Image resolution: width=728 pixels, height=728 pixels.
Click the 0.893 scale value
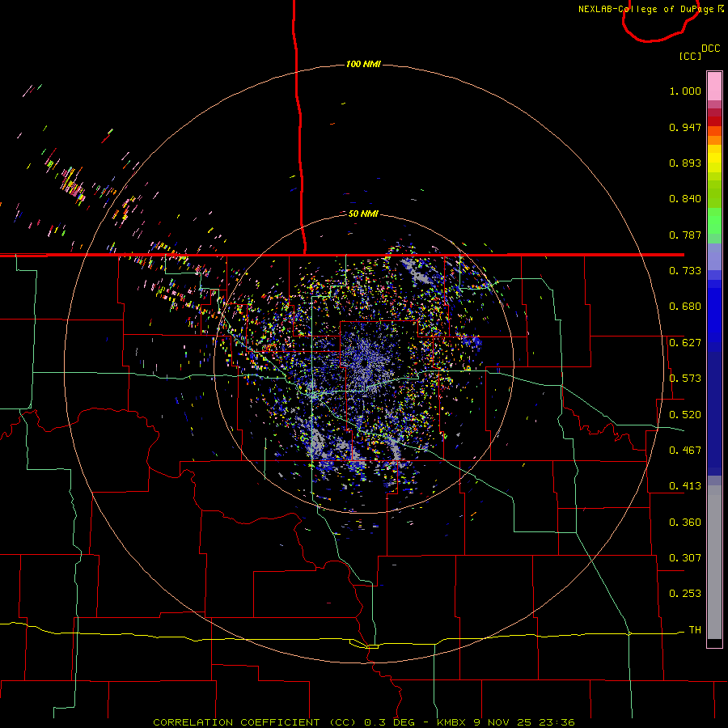[x=685, y=163]
